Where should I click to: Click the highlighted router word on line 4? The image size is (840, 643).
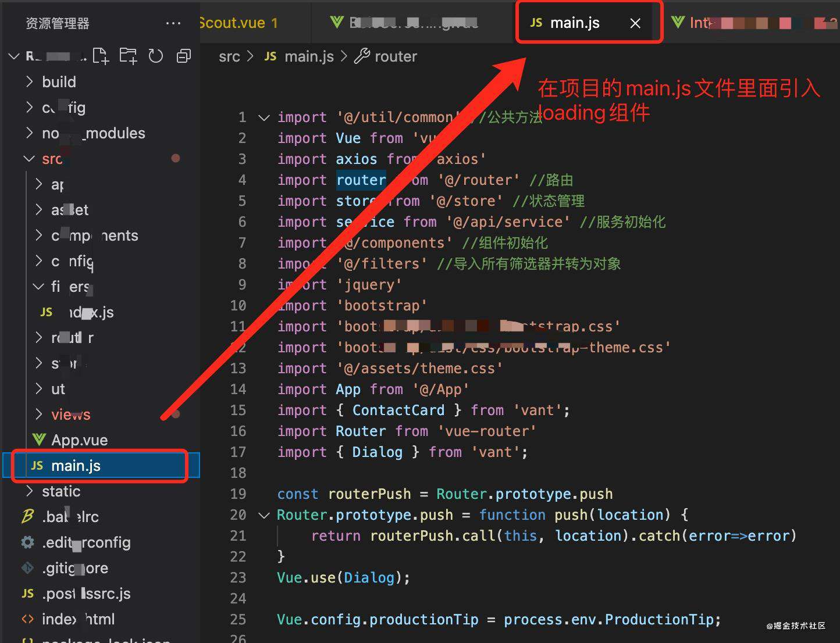361,180
